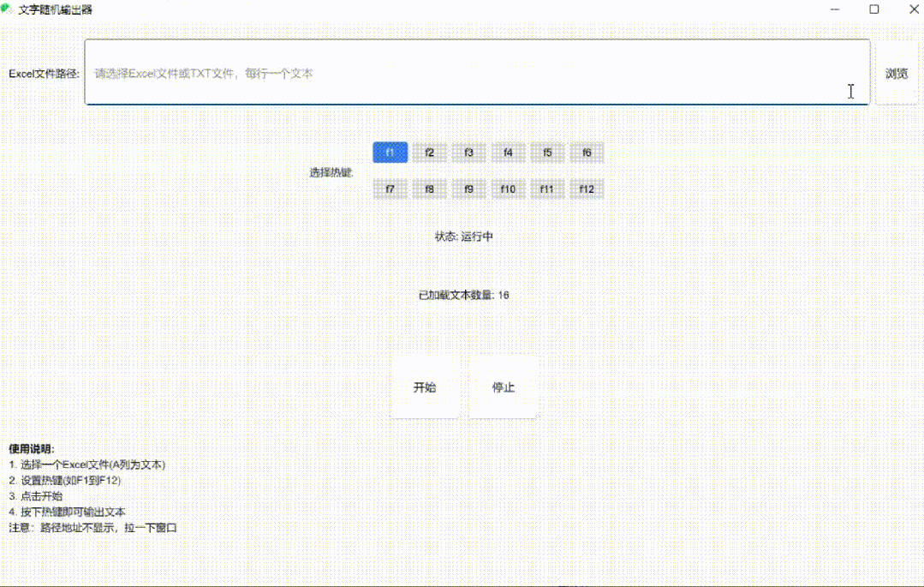
Task: Select the f2 hotkey option
Action: (x=430, y=153)
